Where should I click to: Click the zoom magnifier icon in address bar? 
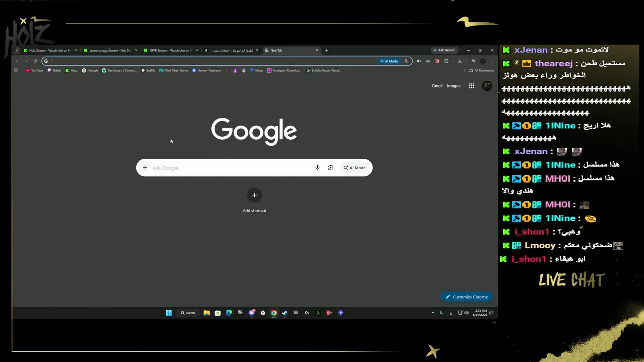click(x=406, y=61)
